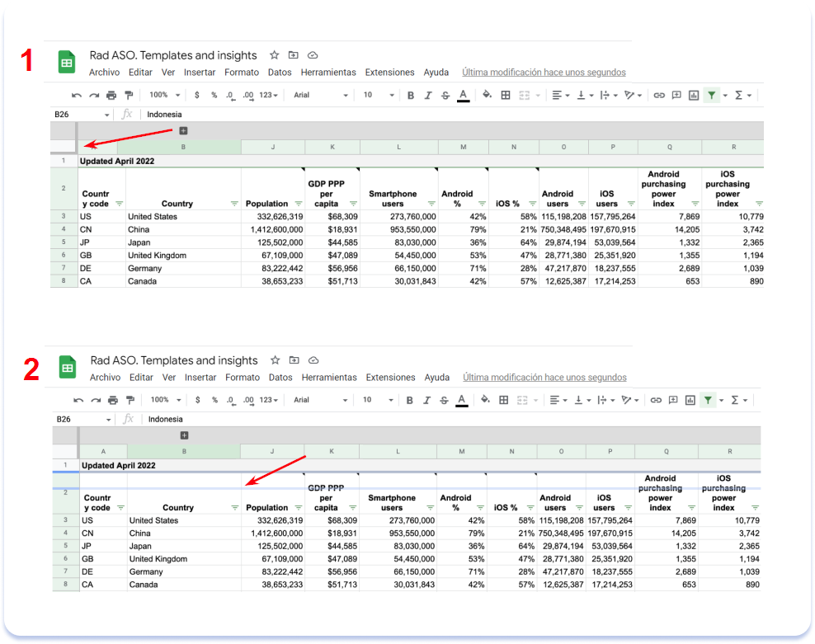The height and width of the screenshot is (644, 815).
Task: Click the print icon in top toolbar
Action: coord(111,96)
